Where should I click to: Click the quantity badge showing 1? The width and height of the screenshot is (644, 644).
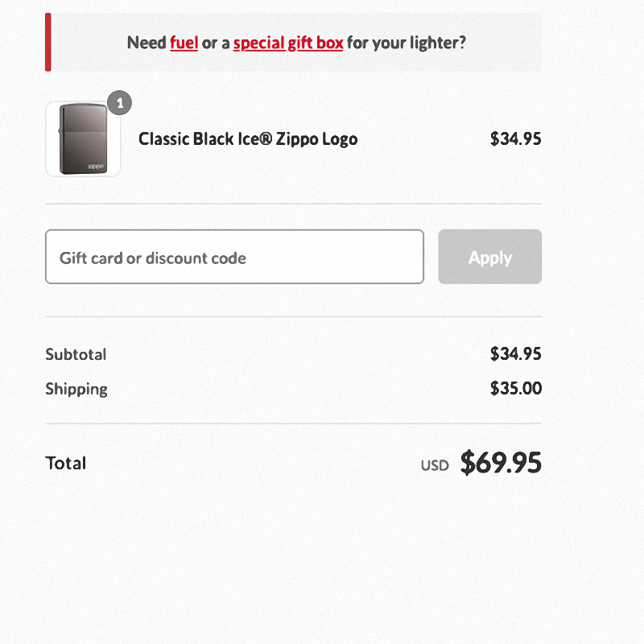click(x=119, y=103)
